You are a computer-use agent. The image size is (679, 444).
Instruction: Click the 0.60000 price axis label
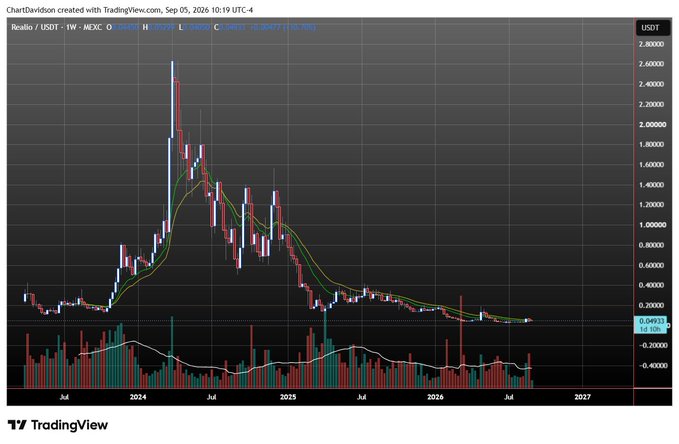pyautogui.click(x=651, y=265)
